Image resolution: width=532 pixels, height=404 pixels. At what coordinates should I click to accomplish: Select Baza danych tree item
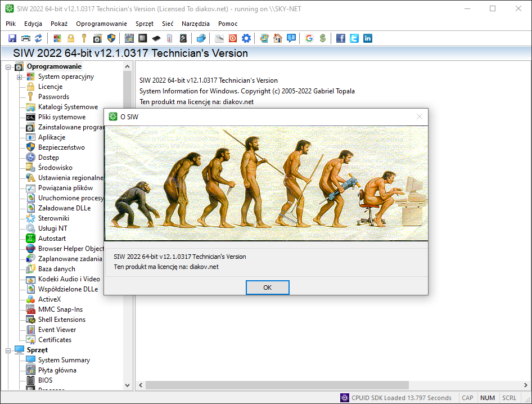57,269
